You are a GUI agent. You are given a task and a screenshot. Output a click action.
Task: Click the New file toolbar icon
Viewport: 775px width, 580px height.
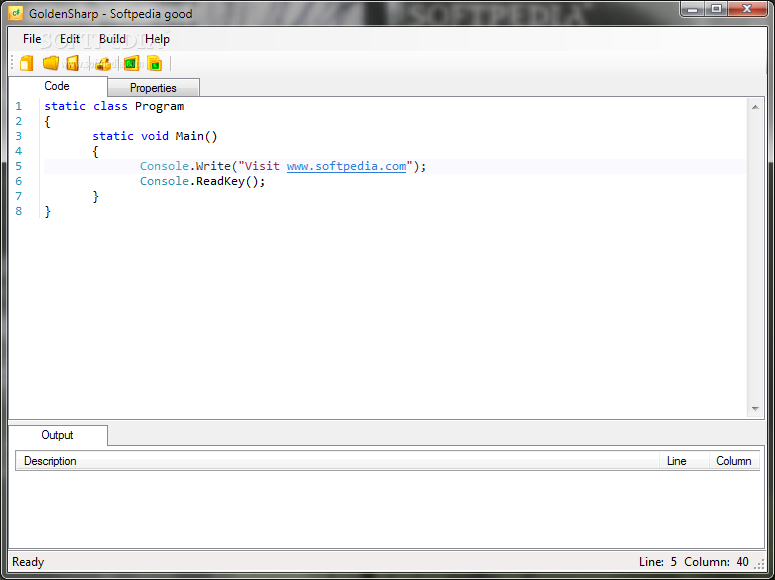tap(27, 63)
